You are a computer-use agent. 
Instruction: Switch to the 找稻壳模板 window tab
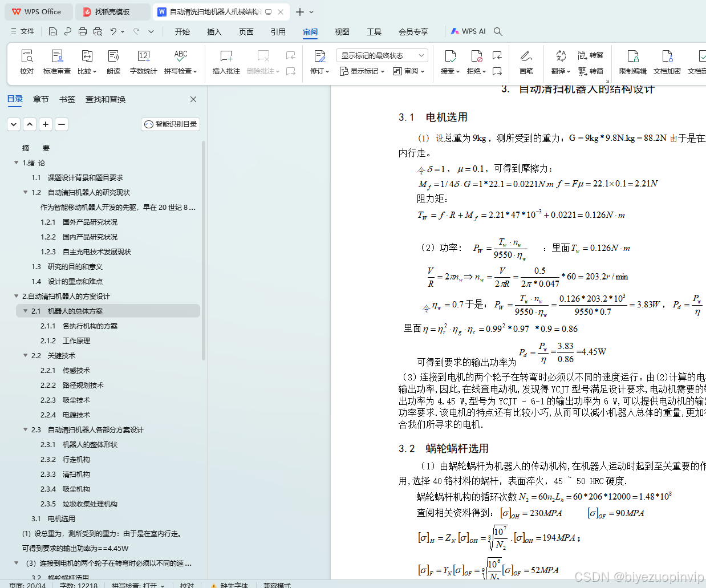pyautogui.click(x=112, y=11)
